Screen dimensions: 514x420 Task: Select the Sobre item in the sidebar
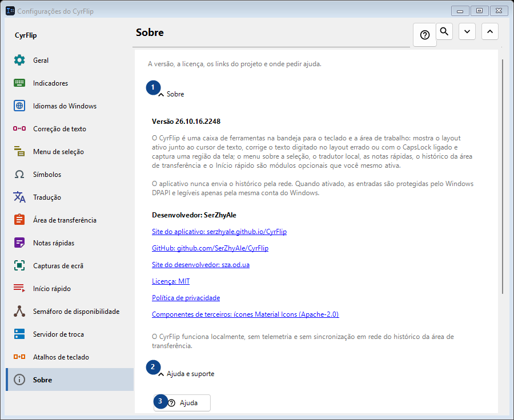70,379
